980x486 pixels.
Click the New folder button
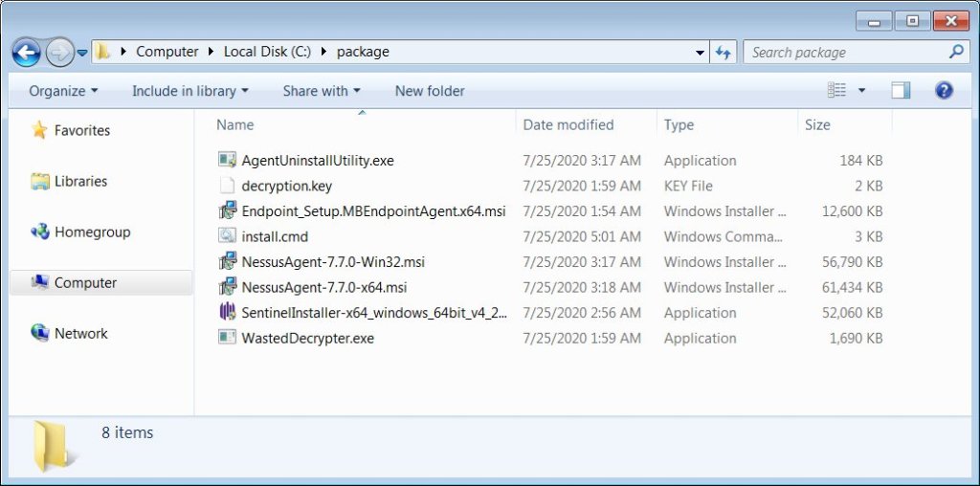pos(430,91)
